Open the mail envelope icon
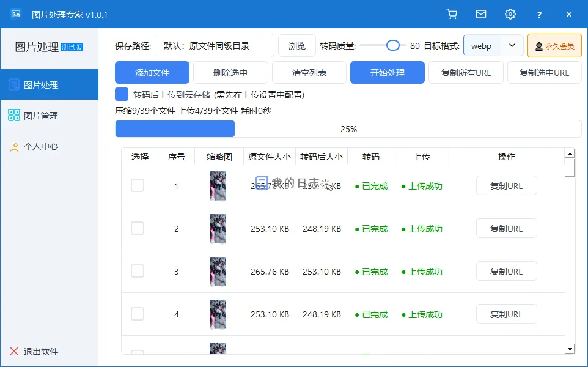 (x=481, y=14)
